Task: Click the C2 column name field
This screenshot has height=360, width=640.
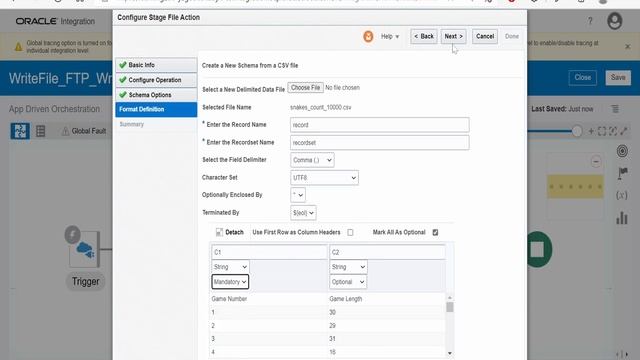Action: pos(387,252)
